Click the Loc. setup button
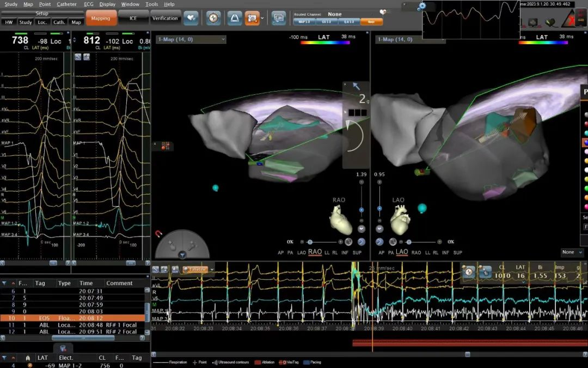 (x=42, y=22)
